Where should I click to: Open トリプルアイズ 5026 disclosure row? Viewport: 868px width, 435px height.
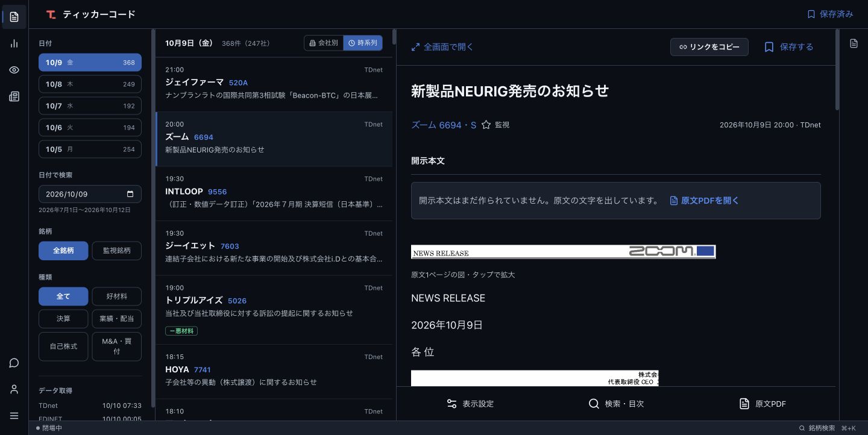pyautogui.click(x=274, y=310)
